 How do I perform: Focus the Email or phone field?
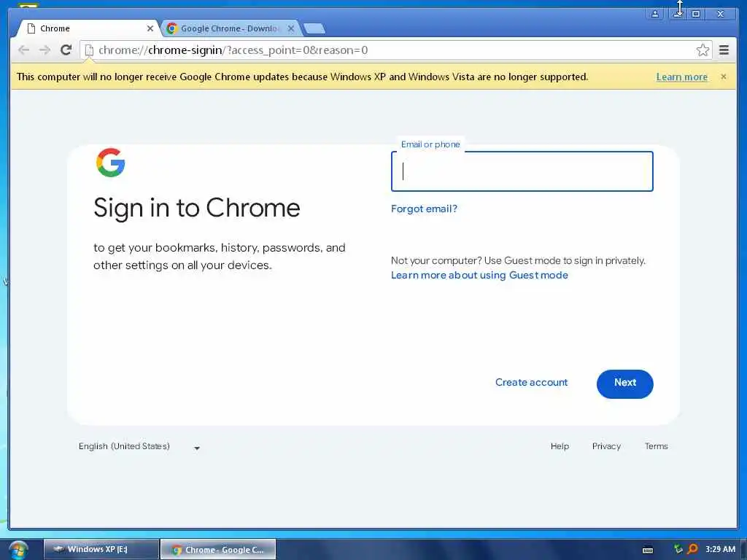(x=522, y=171)
